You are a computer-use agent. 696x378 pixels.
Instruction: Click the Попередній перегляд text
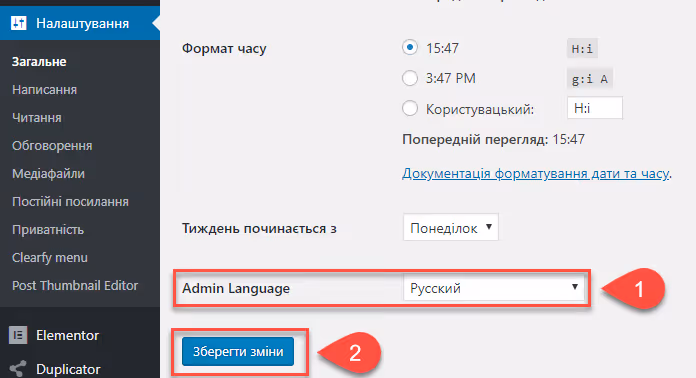pyautogui.click(x=475, y=139)
